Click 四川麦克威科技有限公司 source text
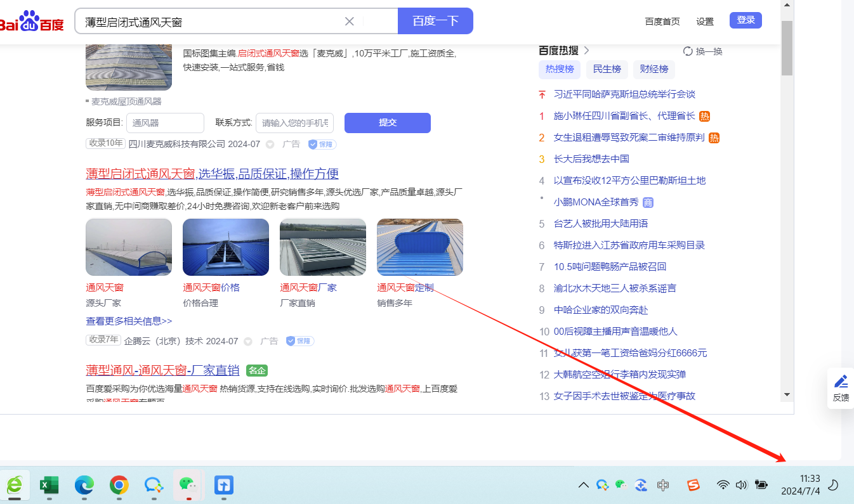The width and height of the screenshot is (854, 504). click(x=177, y=144)
